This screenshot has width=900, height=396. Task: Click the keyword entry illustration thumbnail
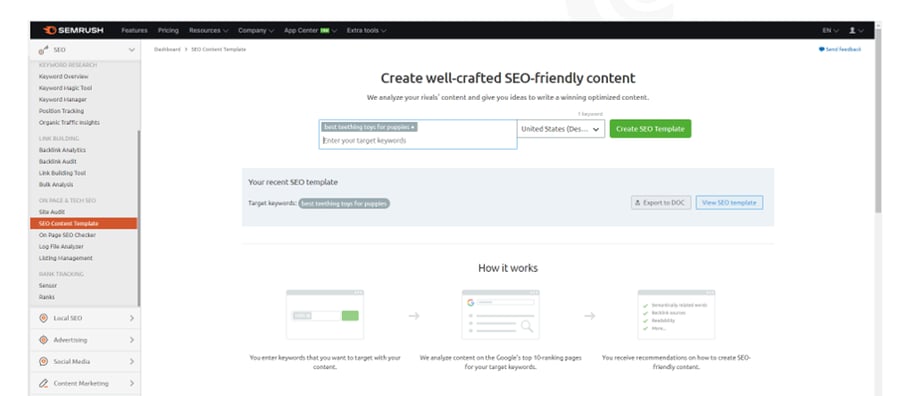point(325,315)
